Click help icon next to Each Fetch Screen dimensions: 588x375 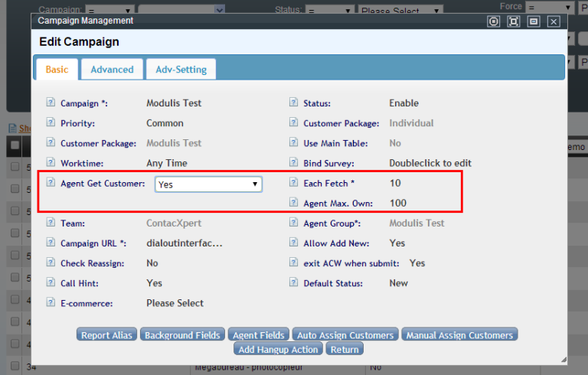(x=293, y=183)
